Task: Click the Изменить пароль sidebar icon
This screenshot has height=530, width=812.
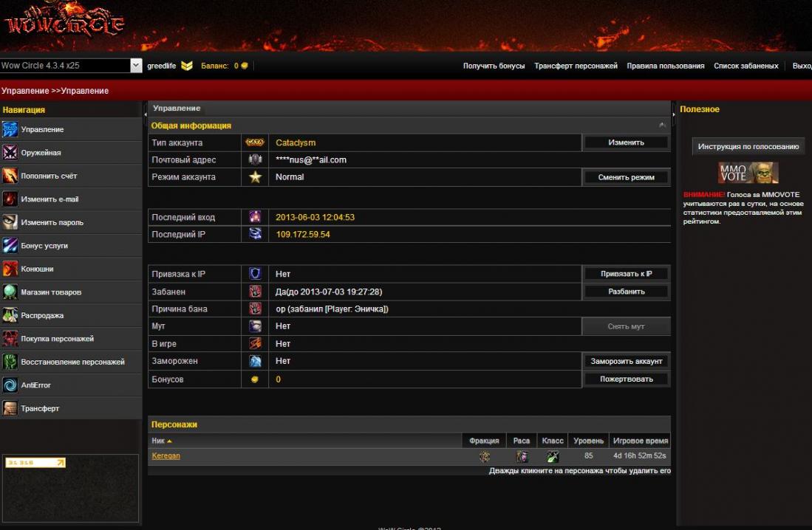Action: (x=10, y=222)
